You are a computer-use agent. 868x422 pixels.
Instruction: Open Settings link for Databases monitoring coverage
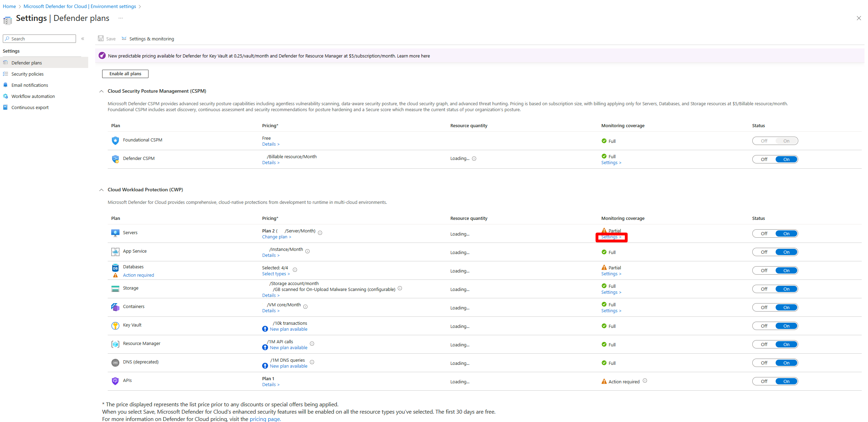point(611,274)
